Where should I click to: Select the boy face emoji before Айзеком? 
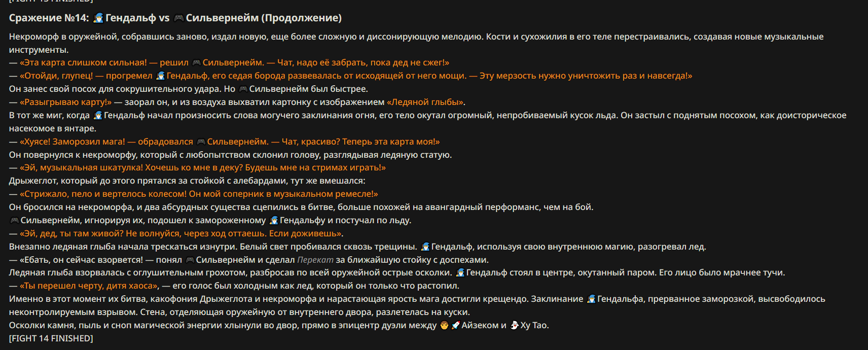[x=444, y=325]
